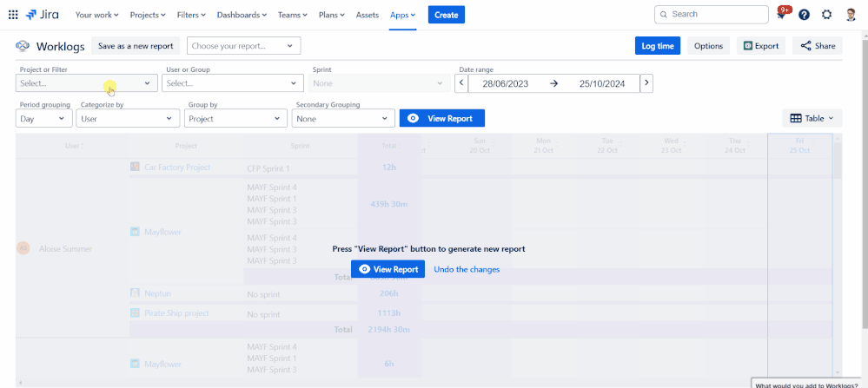Open the app switcher grid icon
Image resolution: width=868 pixels, height=388 pixels.
13,15
